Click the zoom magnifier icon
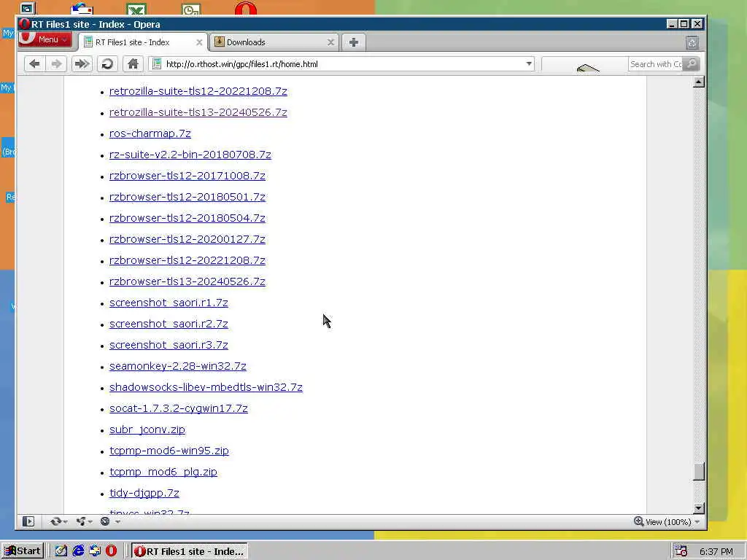This screenshot has height=560, width=747. [638, 521]
